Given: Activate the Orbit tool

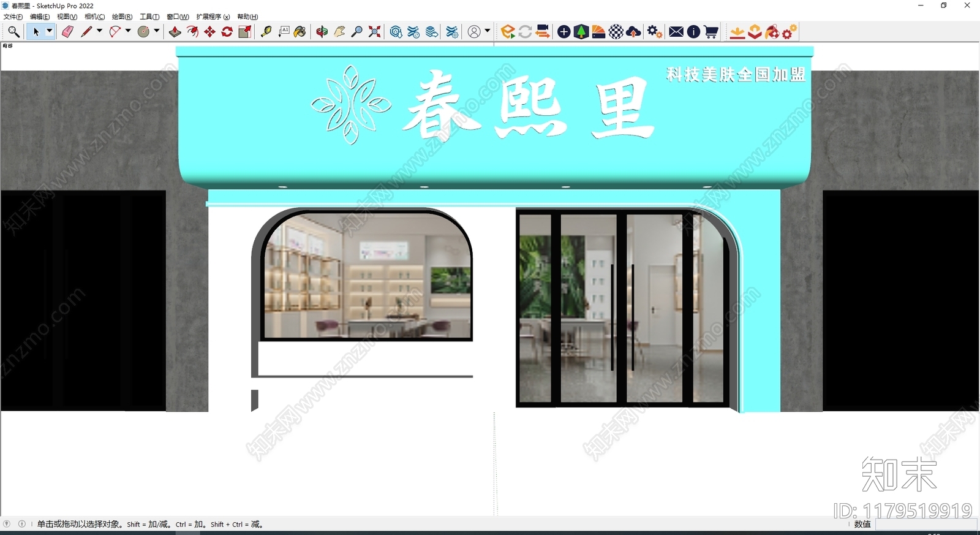Looking at the screenshot, I should pyautogui.click(x=322, y=32).
